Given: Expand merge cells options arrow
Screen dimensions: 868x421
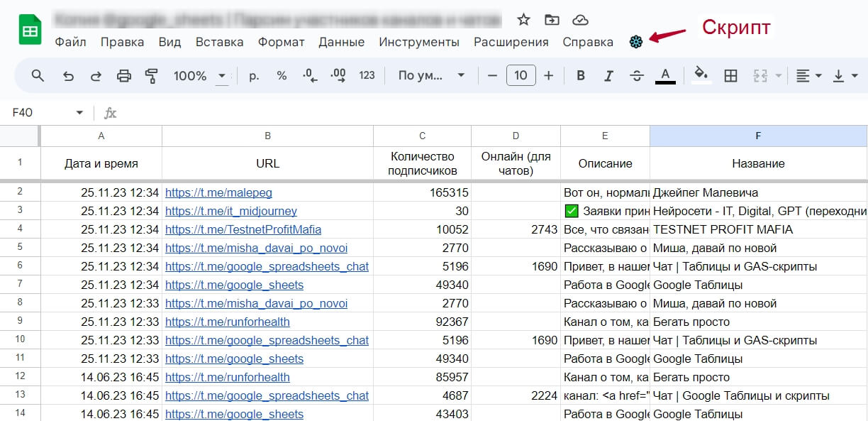Looking at the screenshot, I should pyautogui.click(x=779, y=75).
